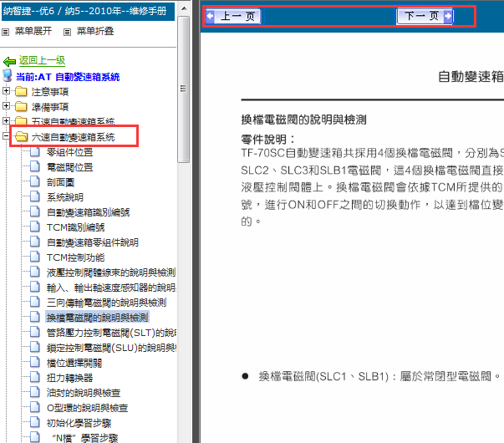Click the 換檔電磁閥的說明與檢測 content heading
Viewport: 504px width, 443px height.
pos(303,120)
